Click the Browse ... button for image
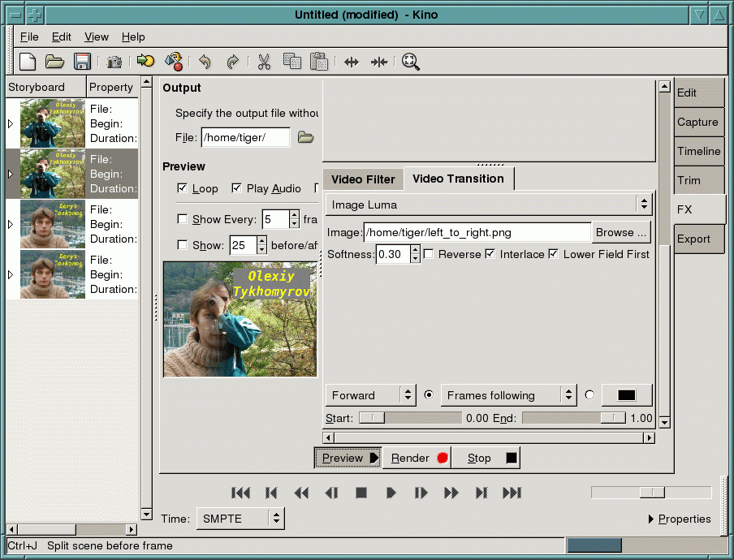The width and height of the screenshot is (734, 560). coord(621,232)
